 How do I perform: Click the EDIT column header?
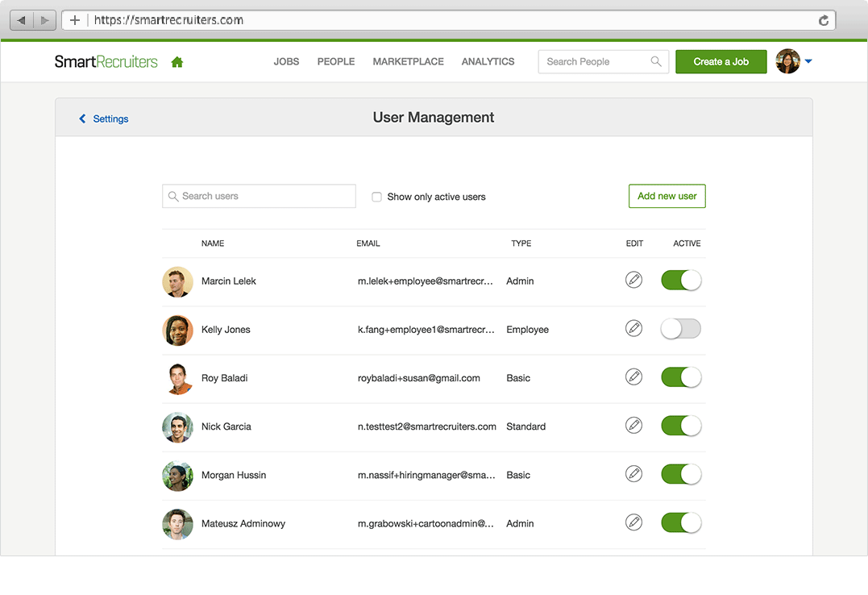pos(634,243)
